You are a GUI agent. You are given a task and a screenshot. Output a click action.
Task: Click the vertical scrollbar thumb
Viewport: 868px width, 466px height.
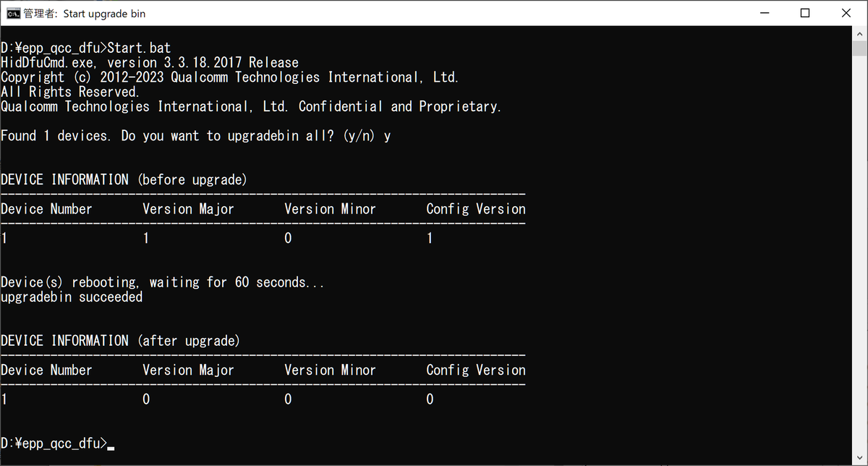point(860,48)
